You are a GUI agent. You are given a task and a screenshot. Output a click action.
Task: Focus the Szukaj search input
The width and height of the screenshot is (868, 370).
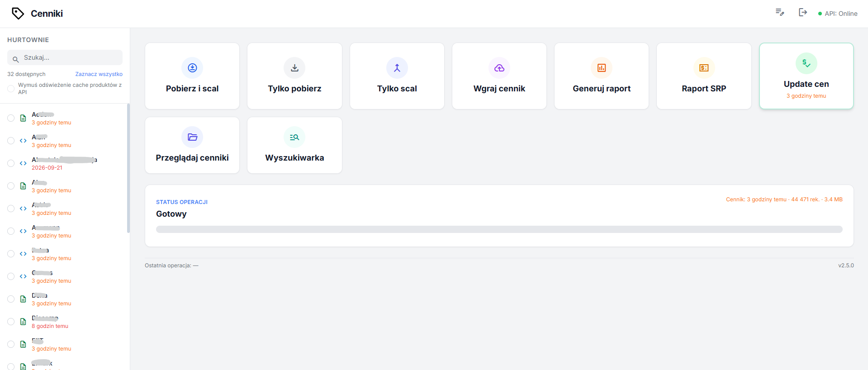click(x=65, y=57)
